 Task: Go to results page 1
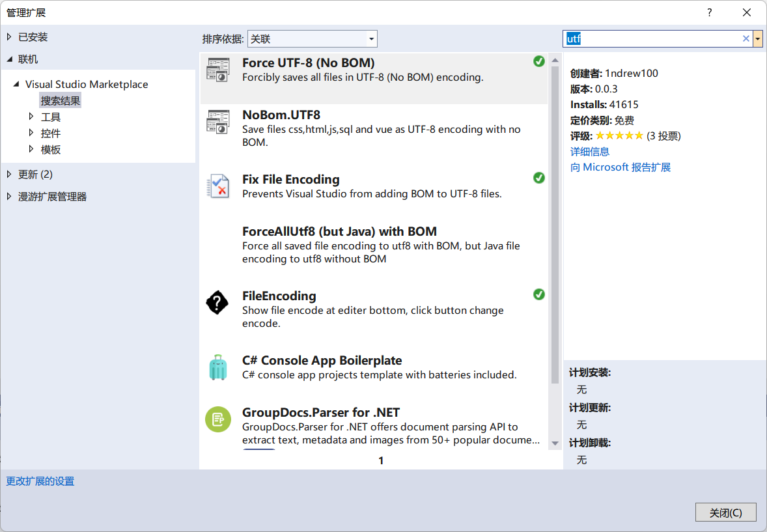381,460
